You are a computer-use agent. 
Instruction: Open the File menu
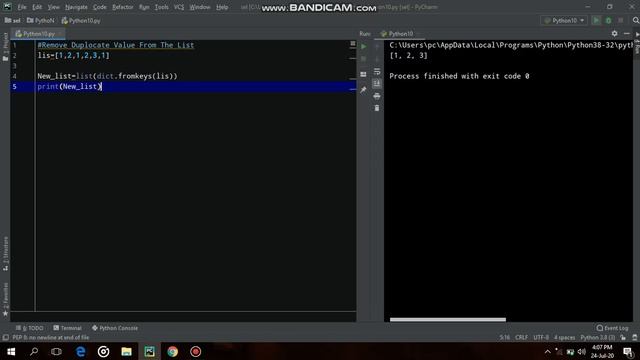[x=22, y=7]
